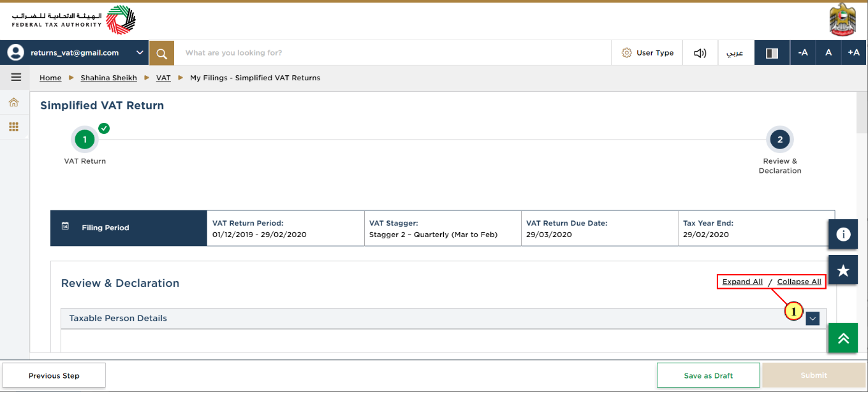The image size is (868, 413).
Task: Click VAT Return Due Date 29/03/2020
Action: click(x=549, y=235)
